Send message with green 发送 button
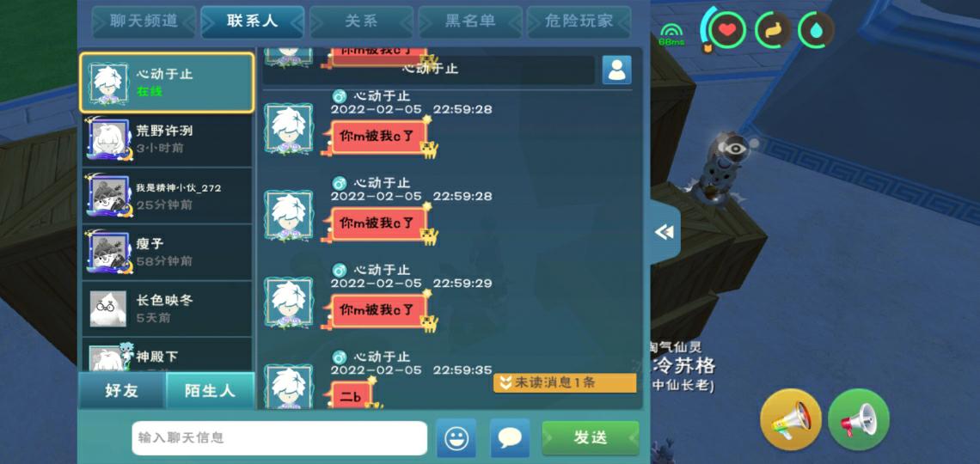980x464 pixels. [x=590, y=437]
